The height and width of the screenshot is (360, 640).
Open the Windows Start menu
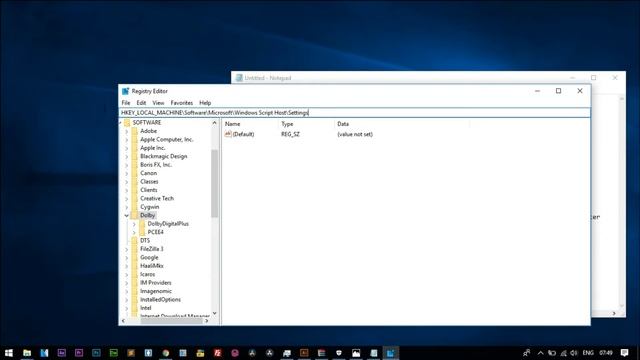pos(9,353)
